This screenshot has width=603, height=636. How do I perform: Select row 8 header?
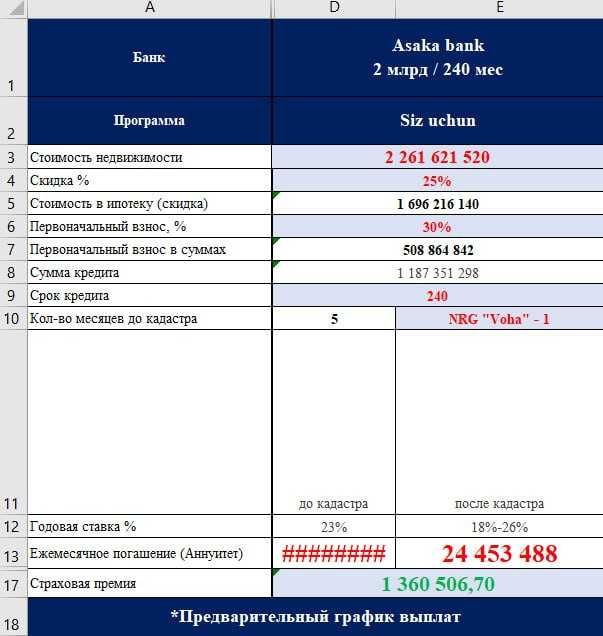coord(13,272)
